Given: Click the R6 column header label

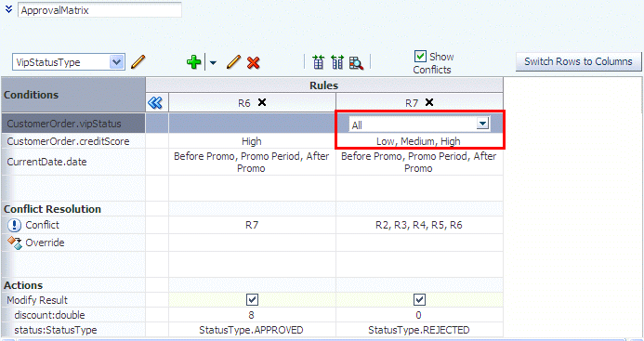Looking at the screenshot, I should (x=244, y=103).
